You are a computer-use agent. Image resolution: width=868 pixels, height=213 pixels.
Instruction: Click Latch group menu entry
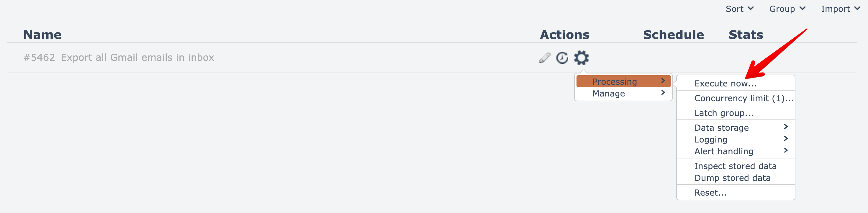click(724, 113)
